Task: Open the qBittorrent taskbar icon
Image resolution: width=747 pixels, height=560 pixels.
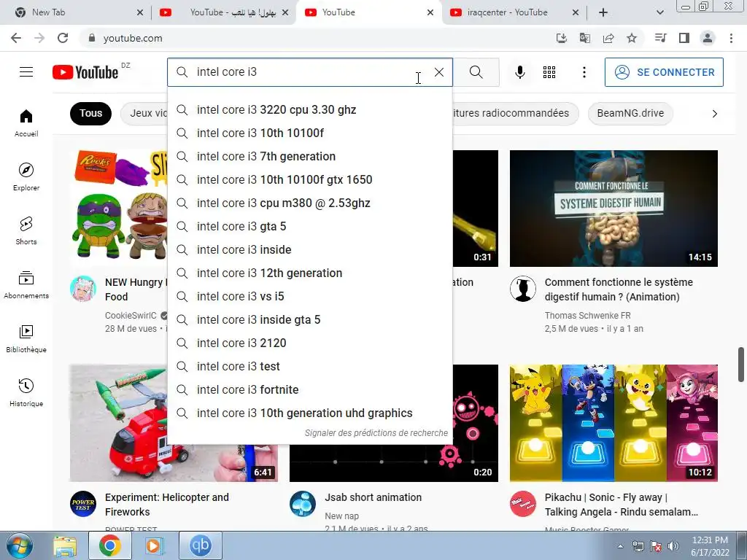Action: tap(200, 545)
